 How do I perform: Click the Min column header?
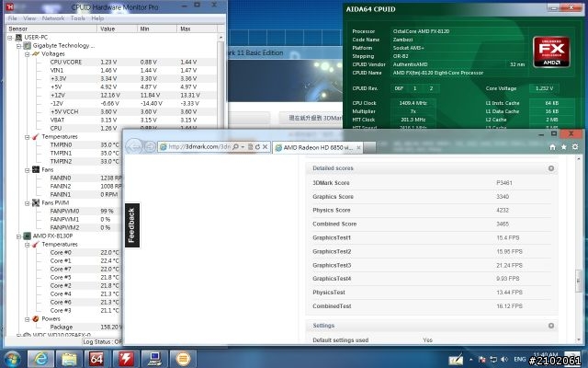coord(157,29)
